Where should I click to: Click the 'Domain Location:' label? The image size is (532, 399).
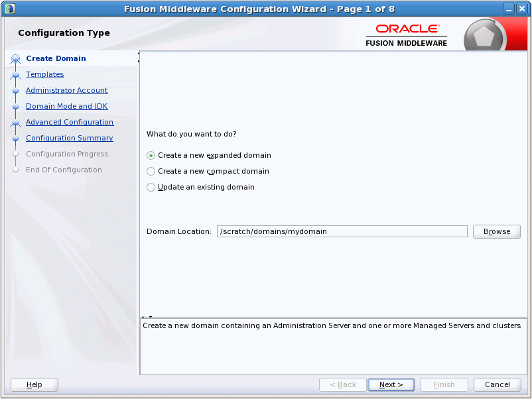[x=179, y=231]
